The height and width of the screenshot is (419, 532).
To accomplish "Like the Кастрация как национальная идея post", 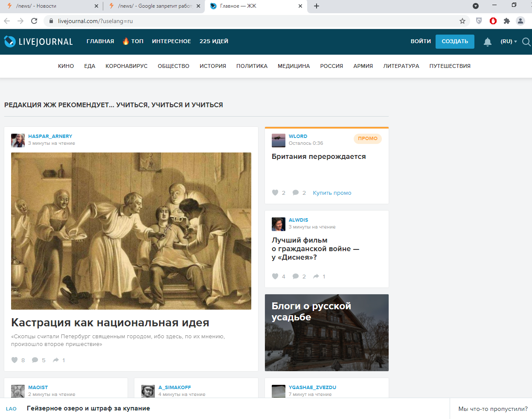I will 15,360.
